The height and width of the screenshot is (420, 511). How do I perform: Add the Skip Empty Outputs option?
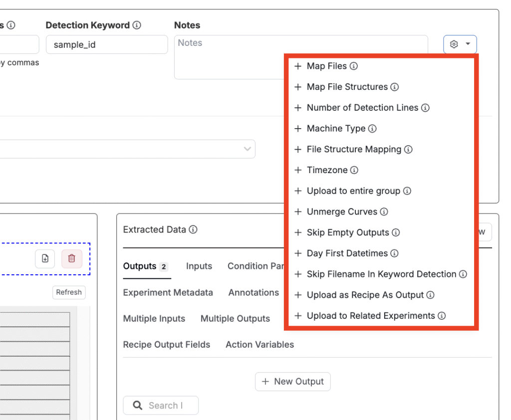click(x=347, y=232)
